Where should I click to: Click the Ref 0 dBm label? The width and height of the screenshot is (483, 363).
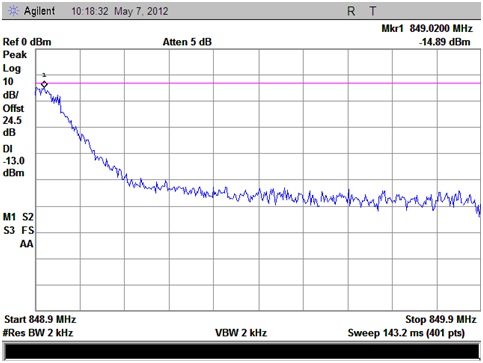pyautogui.click(x=27, y=42)
